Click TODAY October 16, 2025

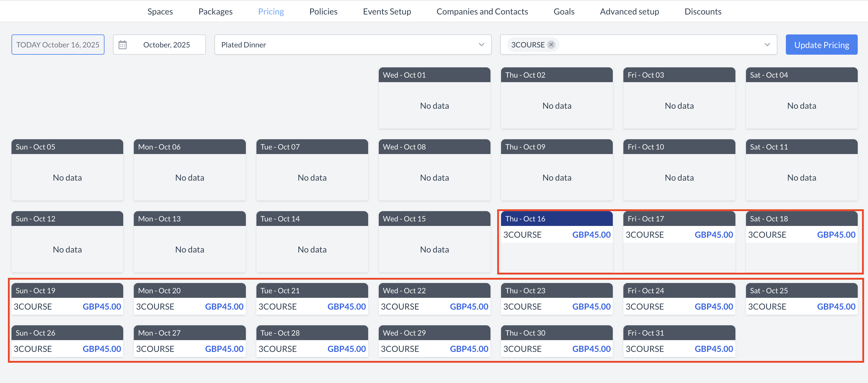coord(58,44)
